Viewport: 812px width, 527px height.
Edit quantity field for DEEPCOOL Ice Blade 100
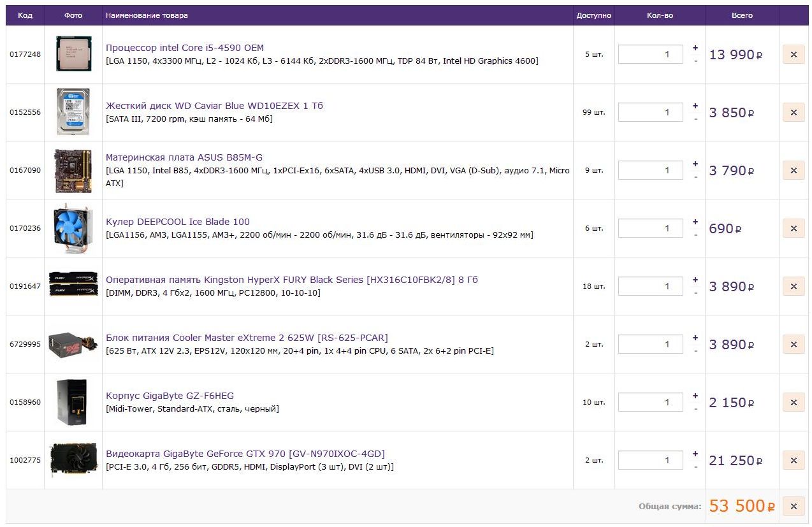click(x=651, y=228)
